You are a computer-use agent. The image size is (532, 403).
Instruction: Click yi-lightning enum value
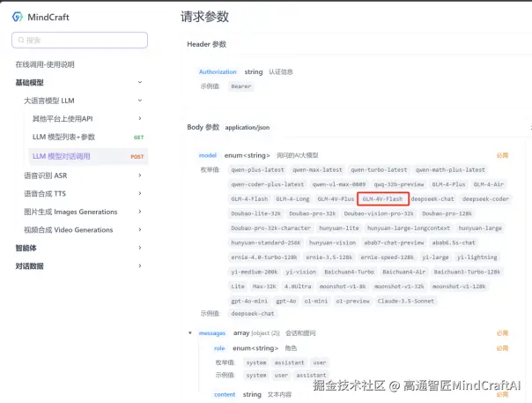477,257
